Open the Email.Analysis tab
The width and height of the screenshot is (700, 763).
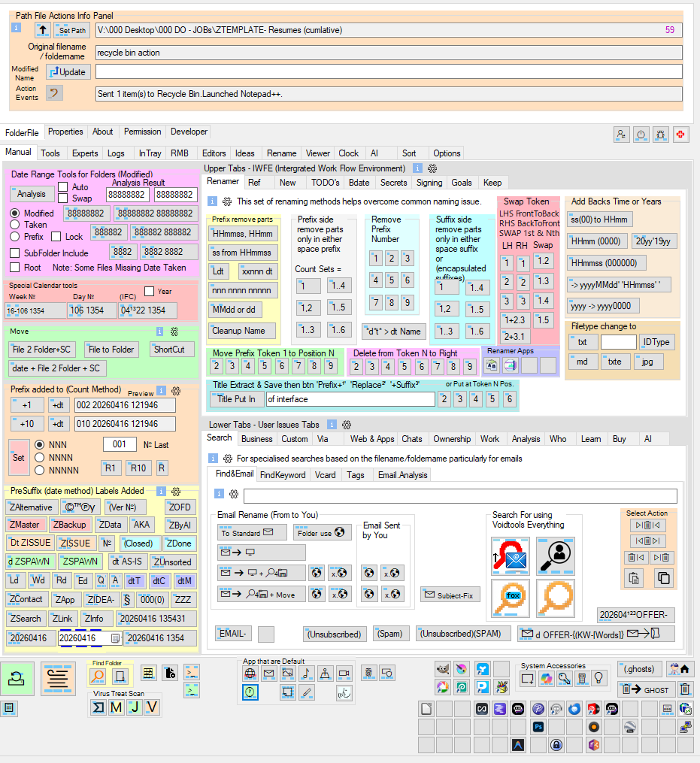pyautogui.click(x=402, y=475)
